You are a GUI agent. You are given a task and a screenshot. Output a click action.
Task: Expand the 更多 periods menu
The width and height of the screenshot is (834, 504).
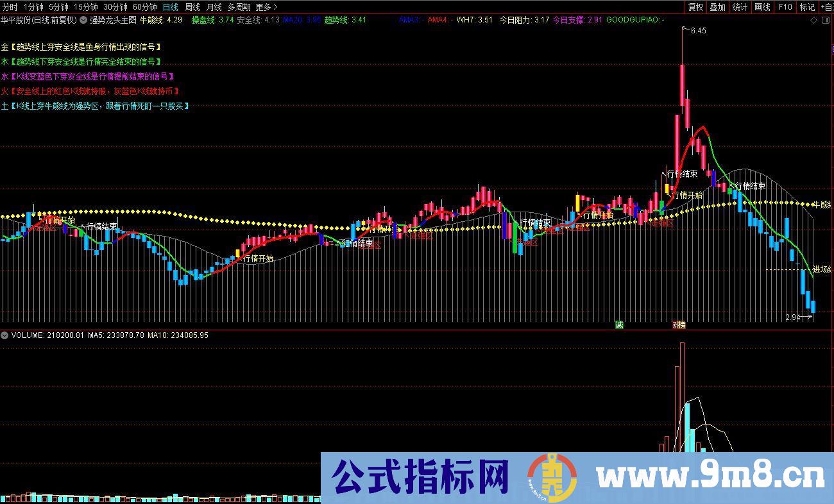pyautogui.click(x=266, y=7)
